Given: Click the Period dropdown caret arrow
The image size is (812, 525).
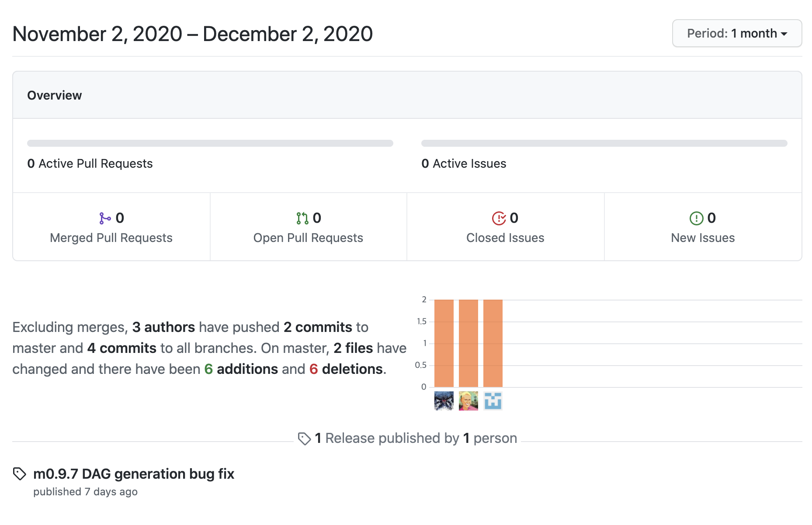Looking at the screenshot, I should (x=784, y=34).
